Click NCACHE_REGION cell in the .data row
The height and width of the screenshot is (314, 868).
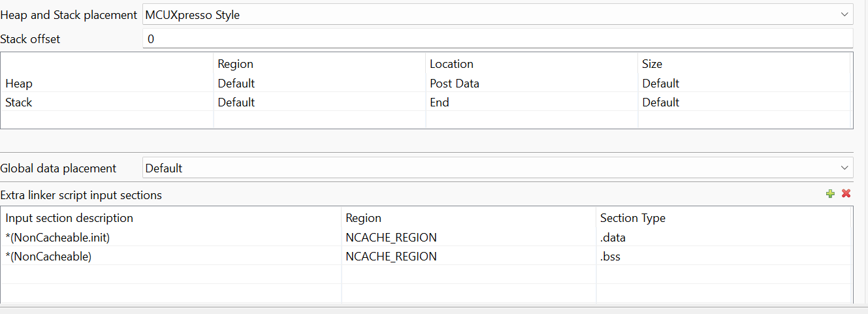click(x=391, y=238)
